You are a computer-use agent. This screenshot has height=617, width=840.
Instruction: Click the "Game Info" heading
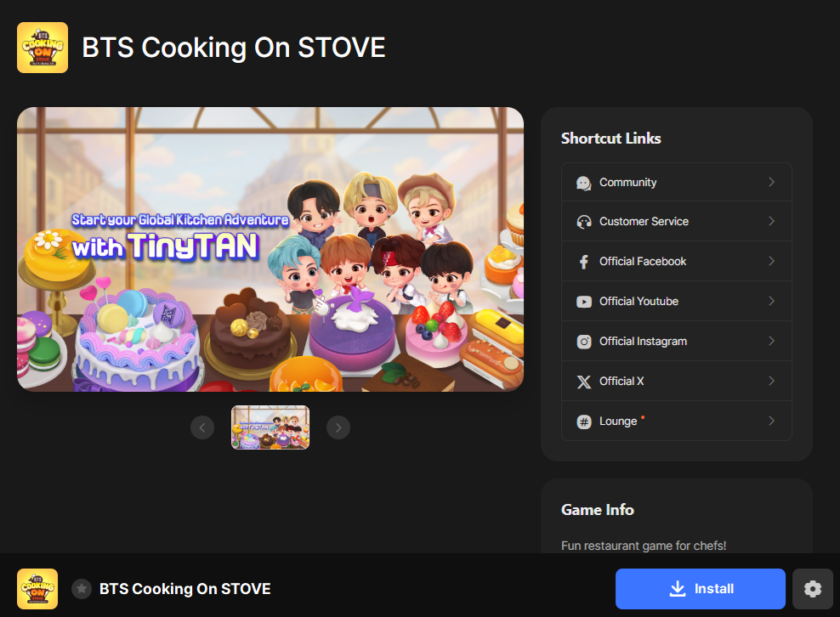coord(598,510)
